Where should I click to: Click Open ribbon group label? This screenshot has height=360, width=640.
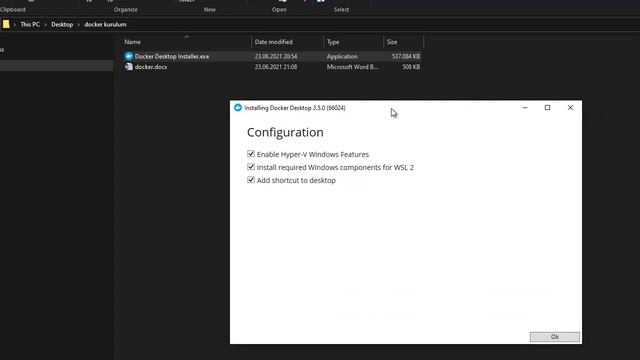point(279,9)
